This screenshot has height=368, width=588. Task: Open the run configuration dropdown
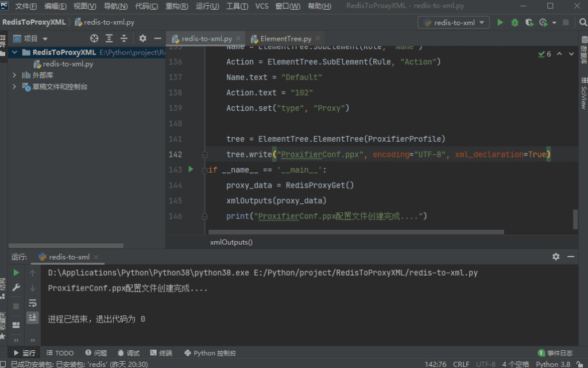(454, 22)
